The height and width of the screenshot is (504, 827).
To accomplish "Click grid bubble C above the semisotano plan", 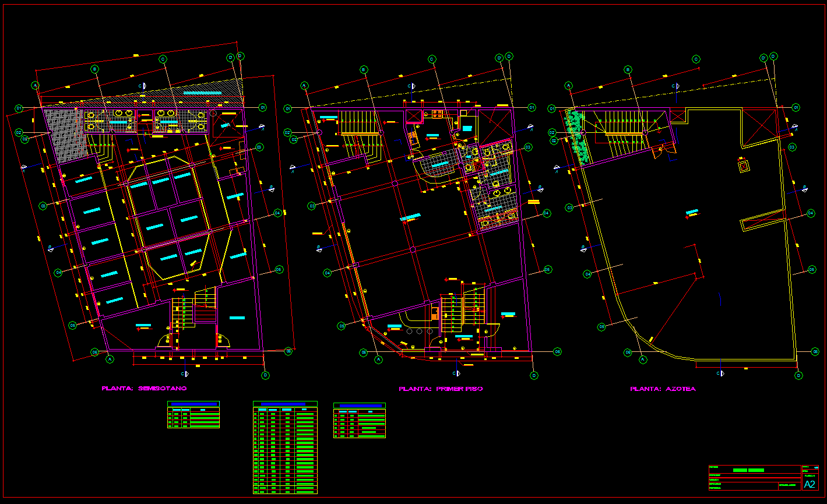I will 163,59.
